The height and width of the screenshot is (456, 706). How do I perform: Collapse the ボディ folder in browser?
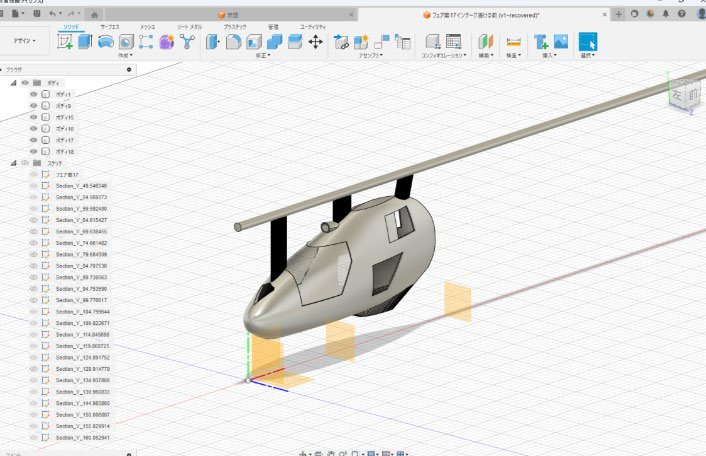(x=14, y=83)
